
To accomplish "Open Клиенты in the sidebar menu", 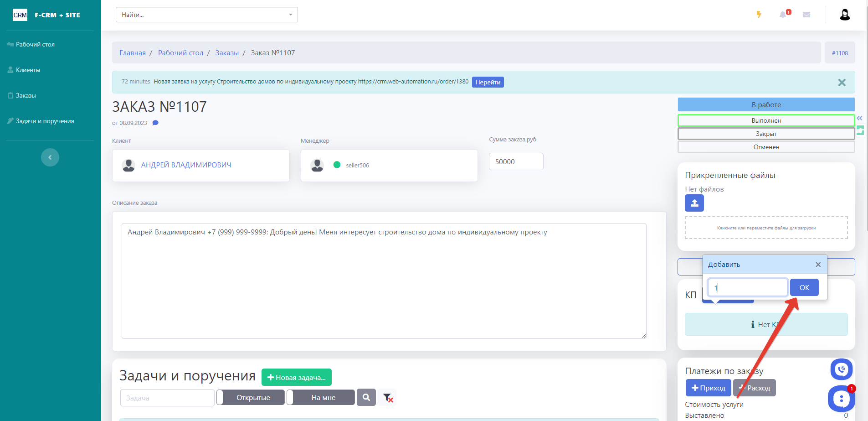I will pyautogui.click(x=28, y=70).
